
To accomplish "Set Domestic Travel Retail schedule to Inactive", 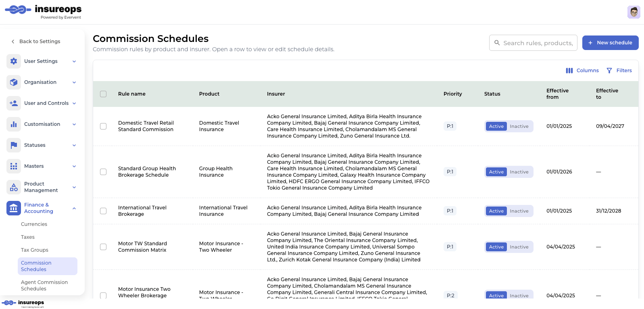I will (x=519, y=126).
